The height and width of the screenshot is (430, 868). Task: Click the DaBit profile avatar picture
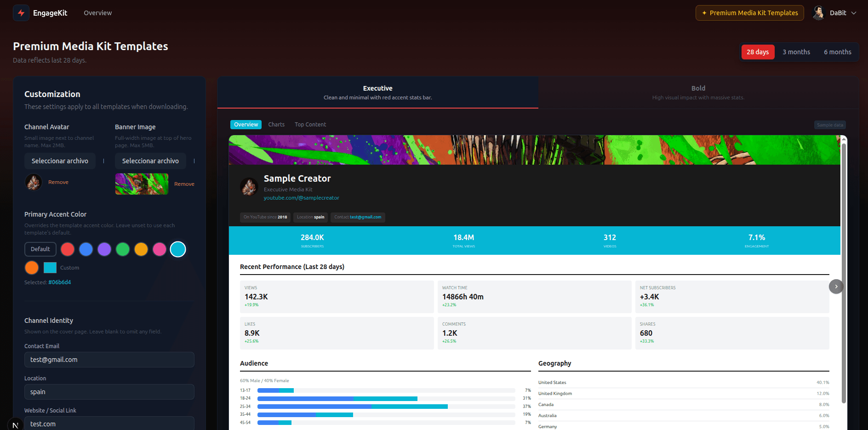(x=819, y=12)
